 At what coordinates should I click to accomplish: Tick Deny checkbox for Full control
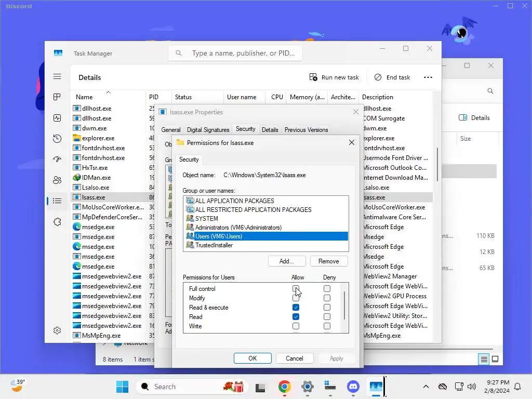coord(327,289)
